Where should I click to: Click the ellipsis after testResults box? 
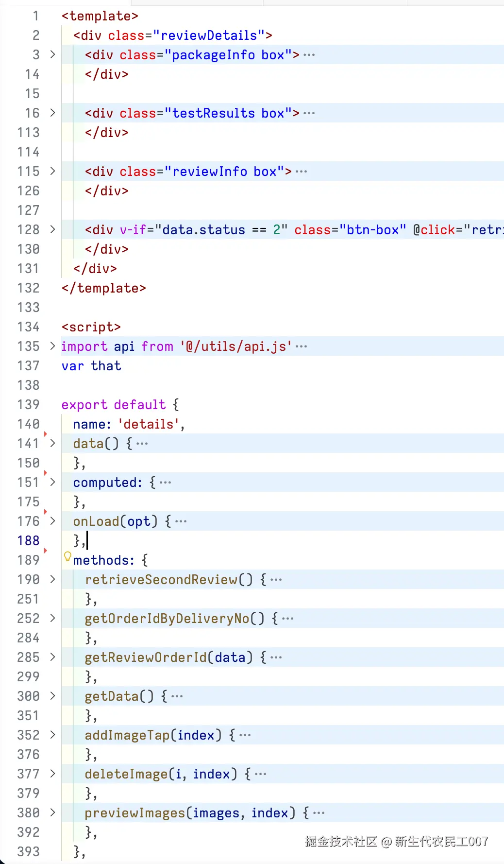pyautogui.click(x=309, y=113)
